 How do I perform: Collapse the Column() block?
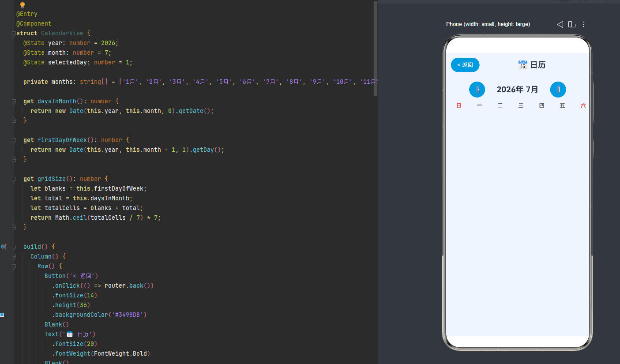(x=14, y=256)
